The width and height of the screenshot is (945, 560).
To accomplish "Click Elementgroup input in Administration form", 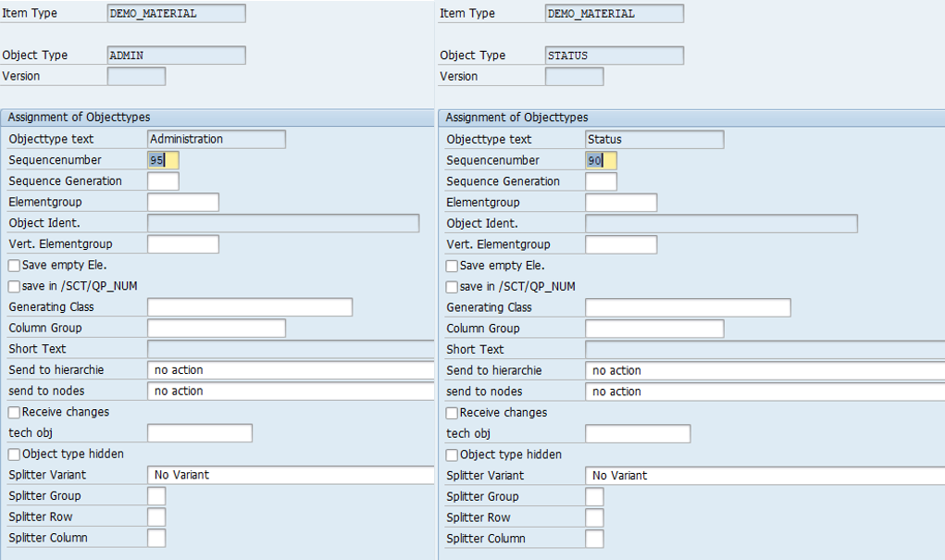I will [182, 202].
